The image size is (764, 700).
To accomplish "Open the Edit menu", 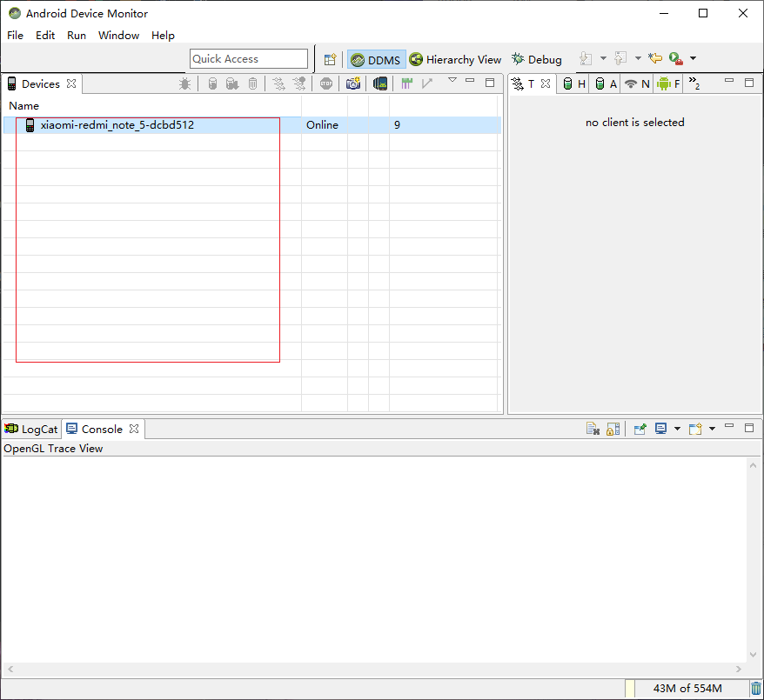I will click(x=45, y=36).
